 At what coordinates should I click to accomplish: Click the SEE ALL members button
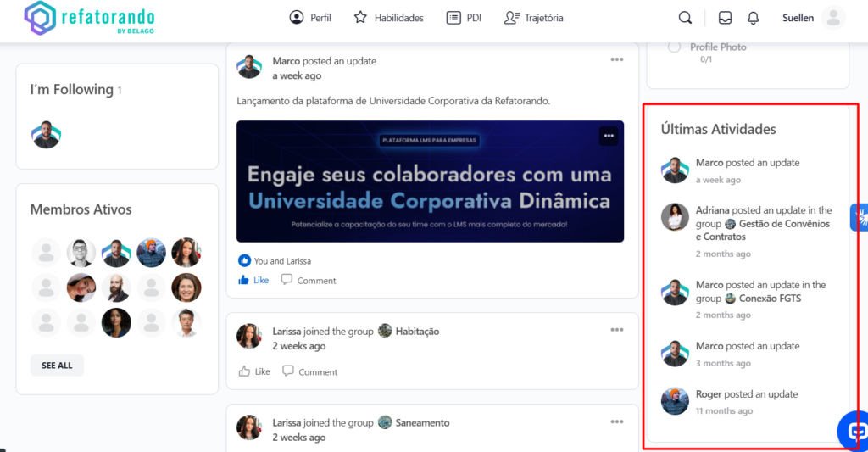(x=57, y=366)
